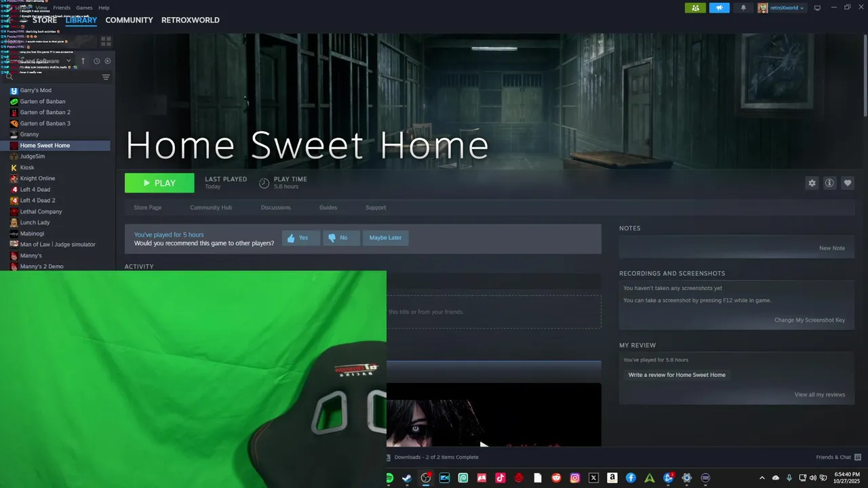Open OBS Studio from the taskbar
Screen dimensions: 868x488
tap(426, 478)
